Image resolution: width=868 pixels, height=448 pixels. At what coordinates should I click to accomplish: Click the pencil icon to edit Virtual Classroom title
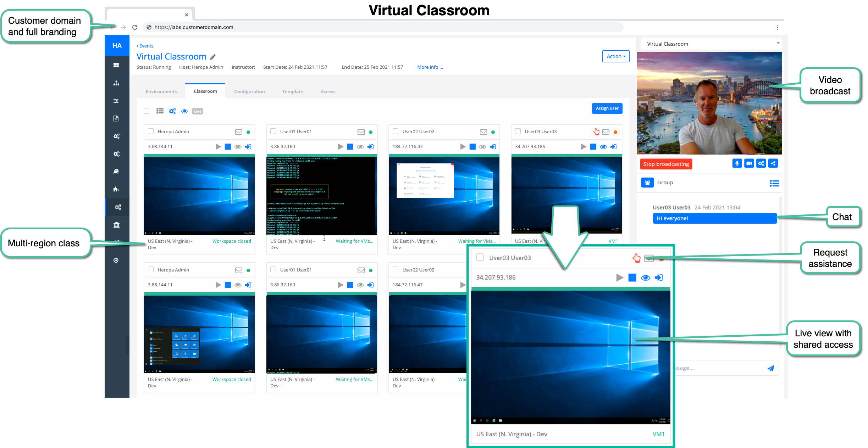point(213,57)
